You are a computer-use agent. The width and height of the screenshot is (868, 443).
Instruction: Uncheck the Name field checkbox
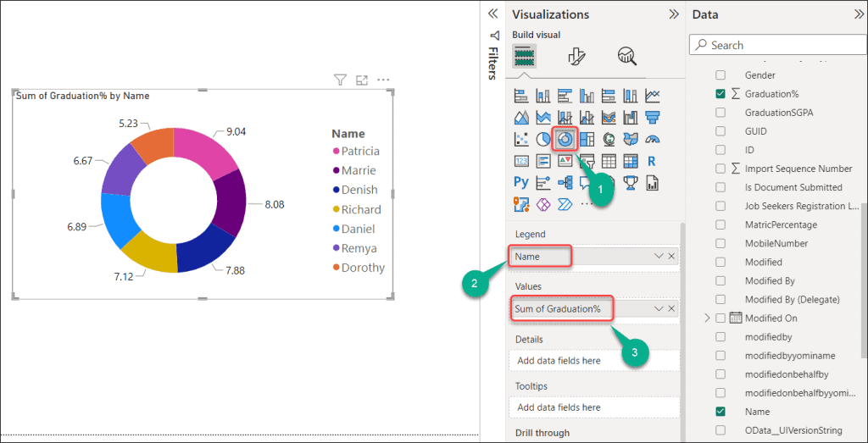coord(721,412)
